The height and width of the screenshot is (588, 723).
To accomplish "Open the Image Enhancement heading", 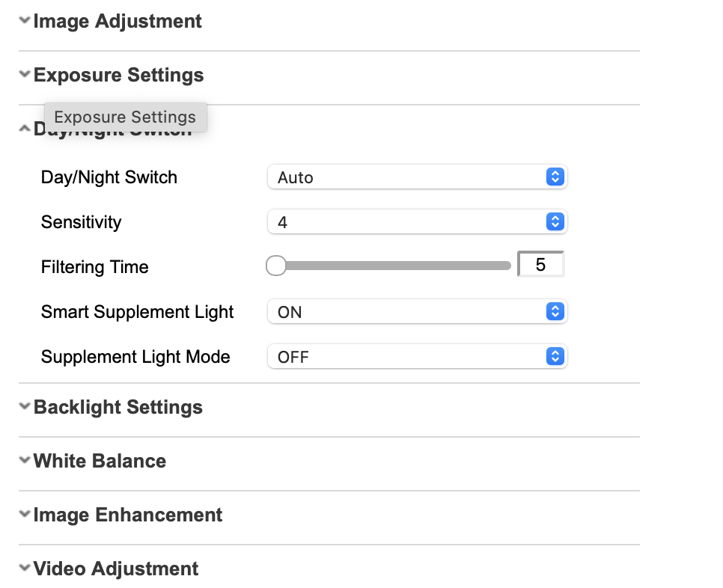I will click(128, 515).
